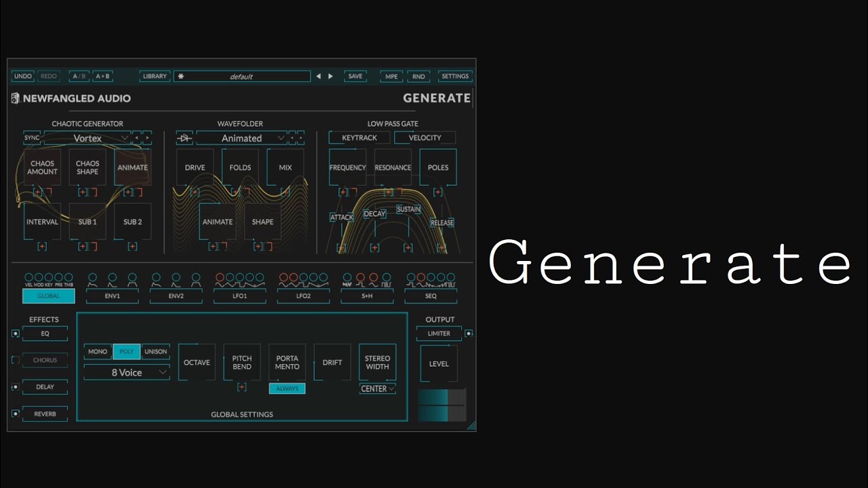Click the default preset name field
The width and height of the screenshot is (868, 488).
coord(242,77)
